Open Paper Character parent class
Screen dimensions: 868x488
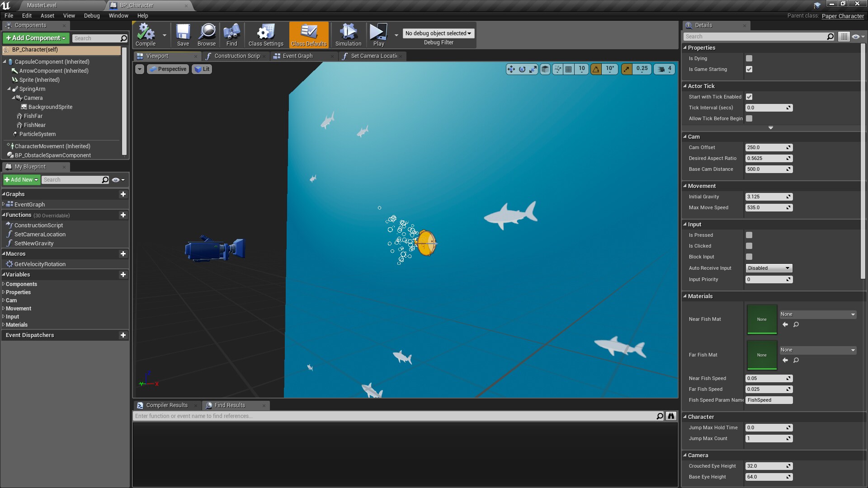[843, 16]
